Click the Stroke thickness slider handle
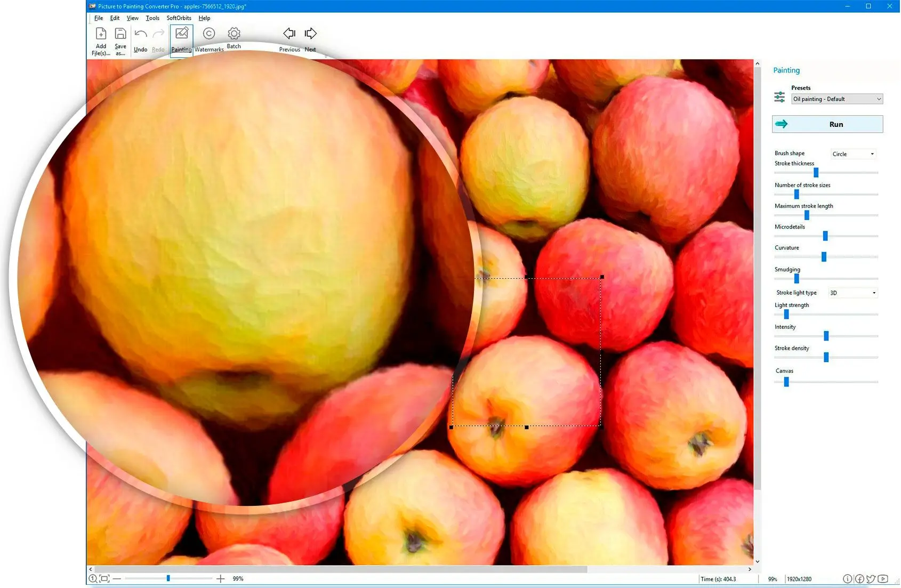 pyautogui.click(x=816, y=173)
